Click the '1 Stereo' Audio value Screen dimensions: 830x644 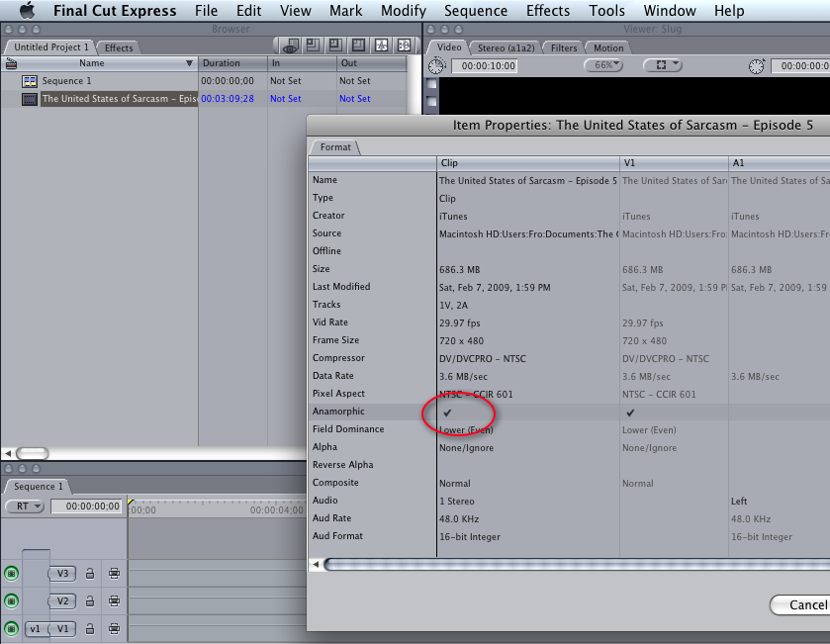457,502
